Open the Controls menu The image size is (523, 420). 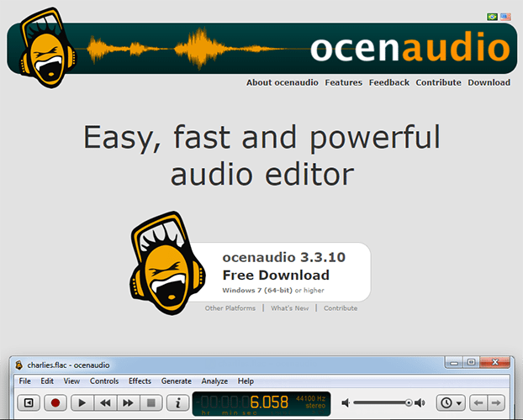click(104, 381)
